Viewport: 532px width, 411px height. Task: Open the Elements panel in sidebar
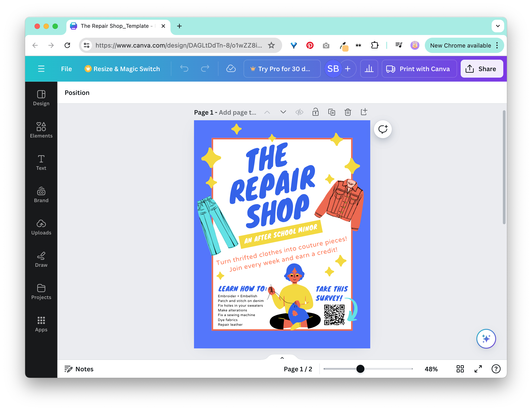[x=41, y=130]
